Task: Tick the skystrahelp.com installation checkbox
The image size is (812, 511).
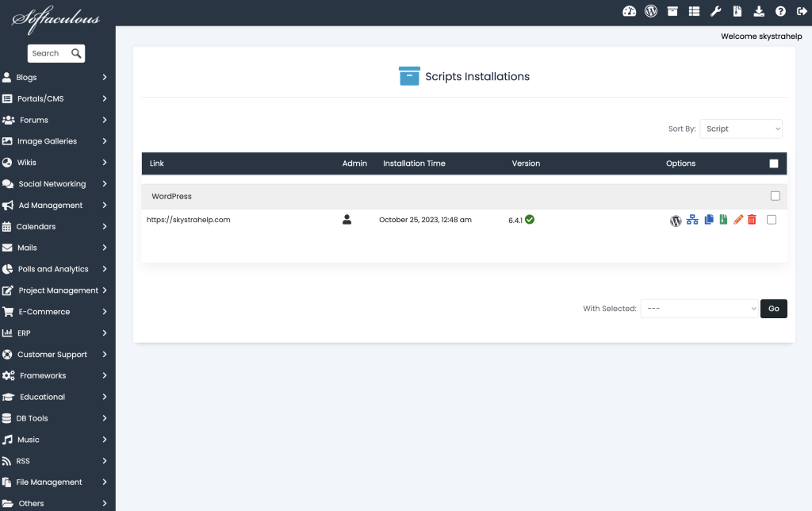Action: tap(772, 220)
